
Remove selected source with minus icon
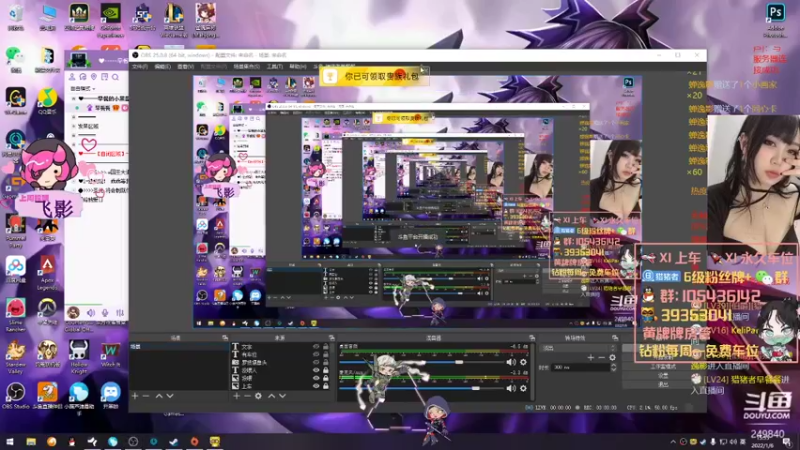coord(247,396)
